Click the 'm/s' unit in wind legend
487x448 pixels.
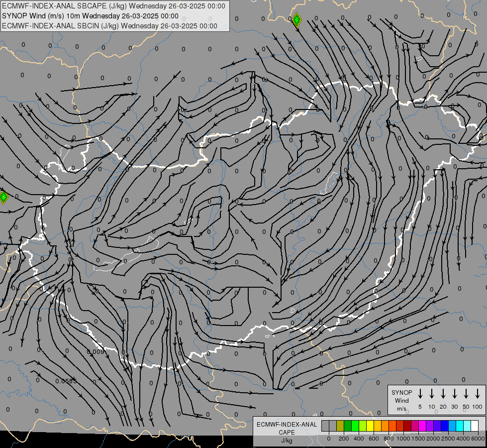pyautogui.click(x=401, y=409)
